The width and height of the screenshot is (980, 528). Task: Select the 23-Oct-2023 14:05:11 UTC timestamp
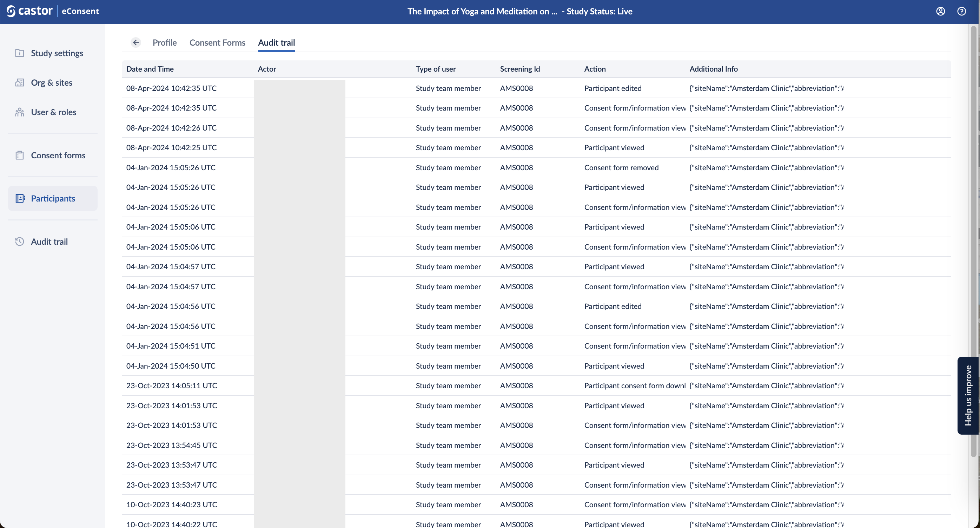tap(172, 386)
